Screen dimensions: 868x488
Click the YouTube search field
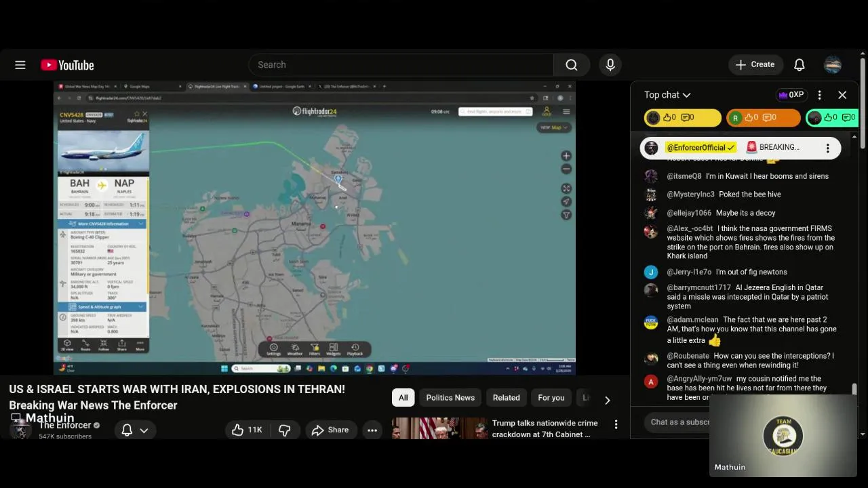click(x=401, y=65)
